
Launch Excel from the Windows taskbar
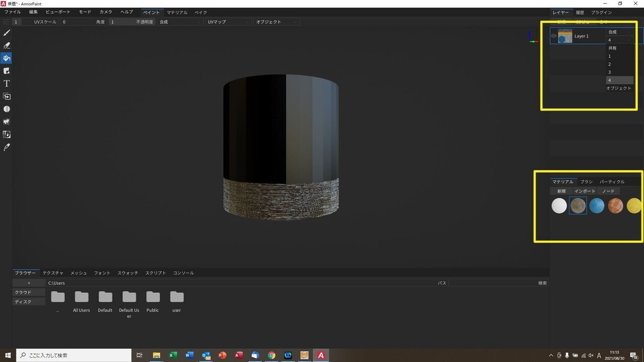pyautogui.click(x=173, y=355)
